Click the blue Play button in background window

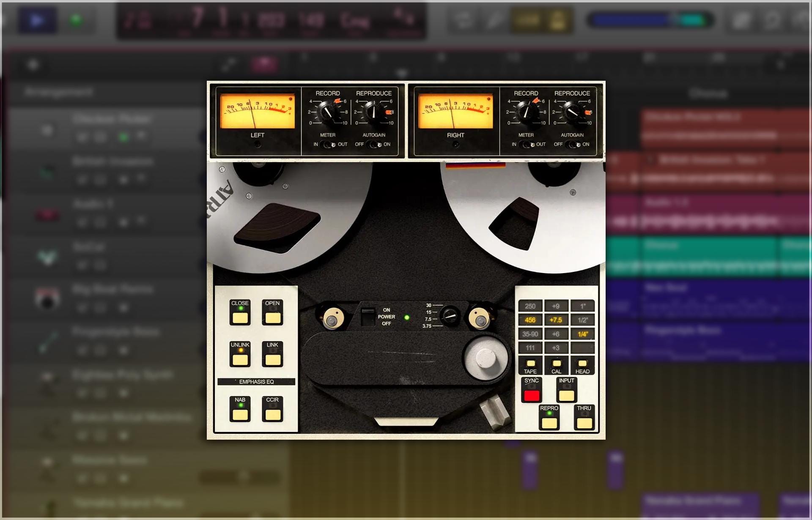(37, 20)
